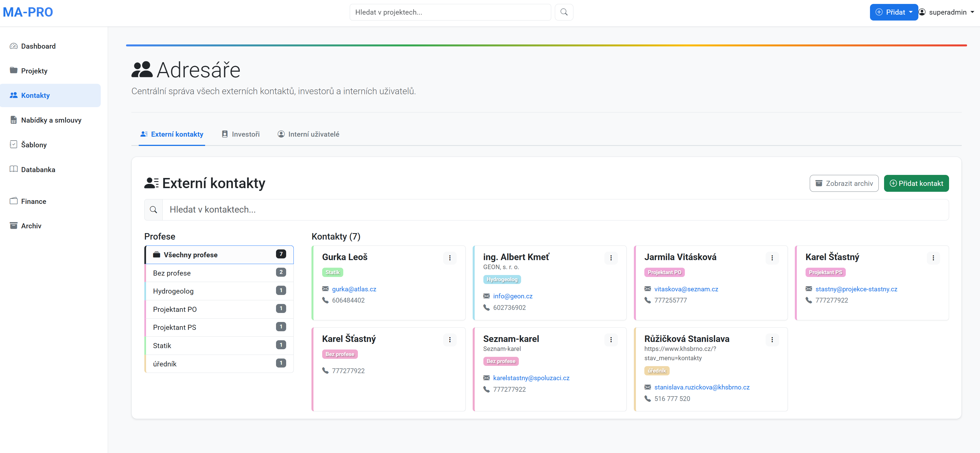Screen dimensions: 980x453
Task: Filter contacts by Hydrogeolog profession
Action: pos(219,291)
